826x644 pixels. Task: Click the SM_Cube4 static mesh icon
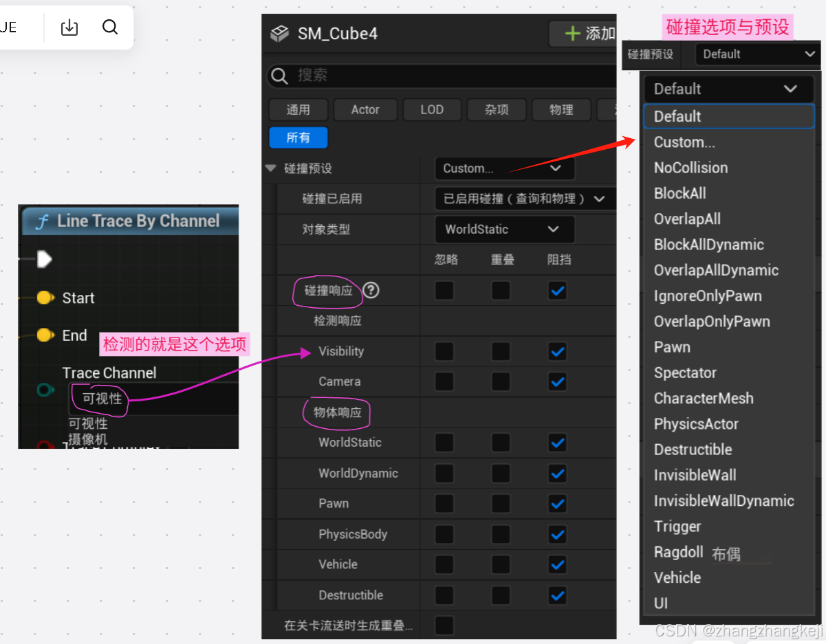point(279,34)
